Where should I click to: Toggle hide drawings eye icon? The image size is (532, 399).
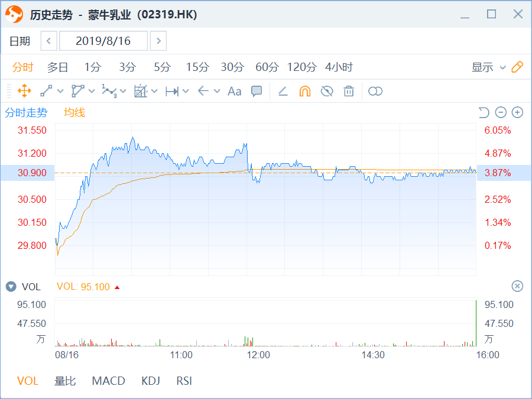327,91
